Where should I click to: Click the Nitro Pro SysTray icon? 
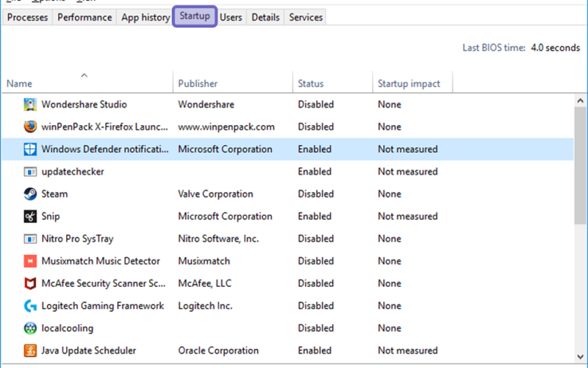click(30, 238)
